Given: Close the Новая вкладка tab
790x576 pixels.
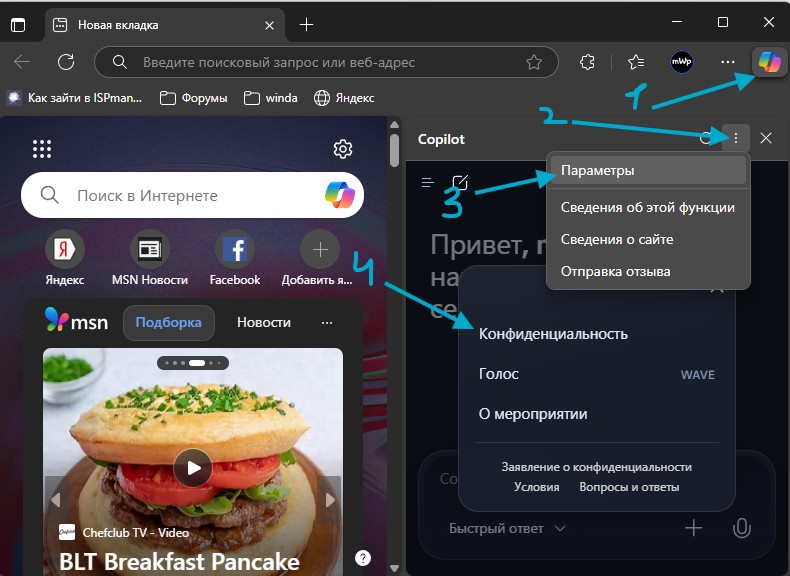Looking at the screenshot, I should click(x=270, y=25).
